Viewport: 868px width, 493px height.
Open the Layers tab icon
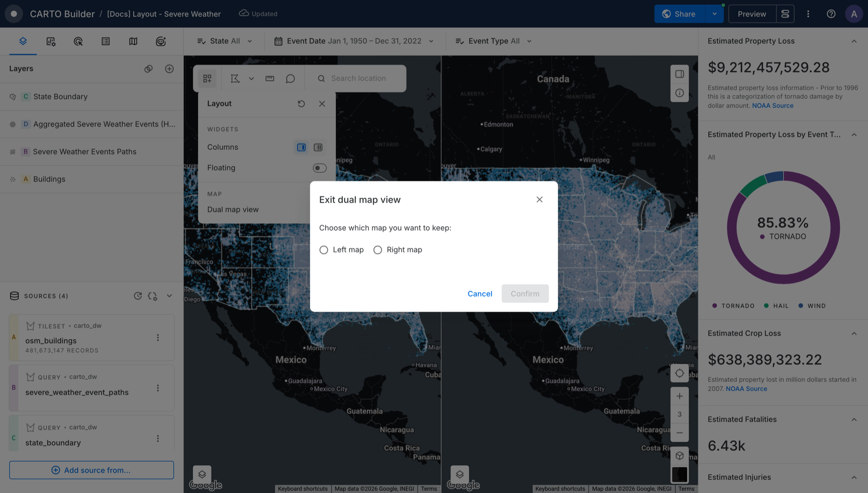coord(23,41)
